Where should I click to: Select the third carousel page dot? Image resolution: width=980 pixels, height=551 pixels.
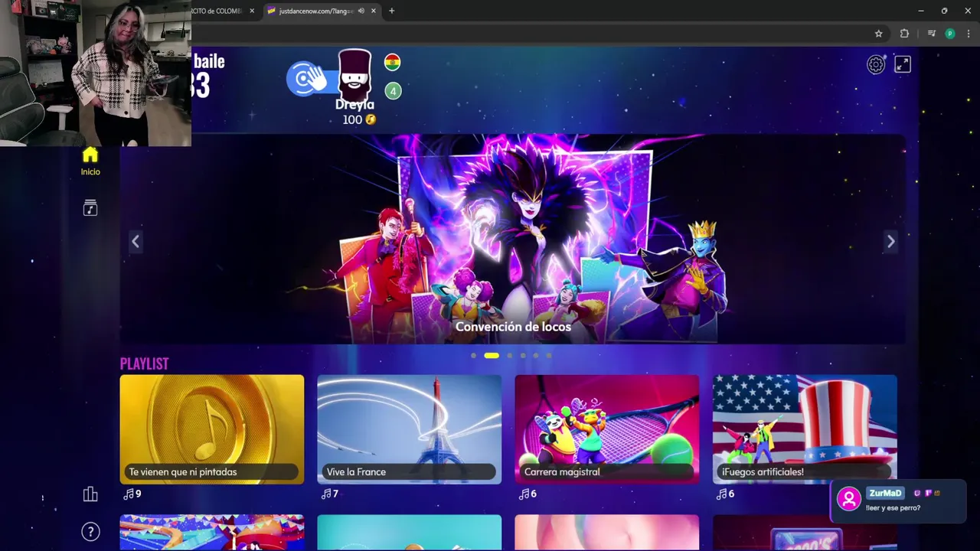(509, 355)
